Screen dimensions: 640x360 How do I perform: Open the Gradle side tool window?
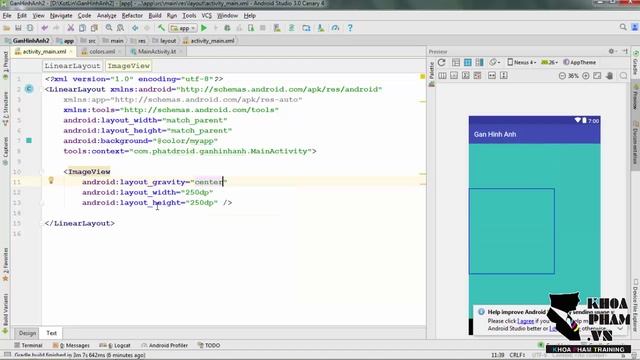(x=636, y=63)
